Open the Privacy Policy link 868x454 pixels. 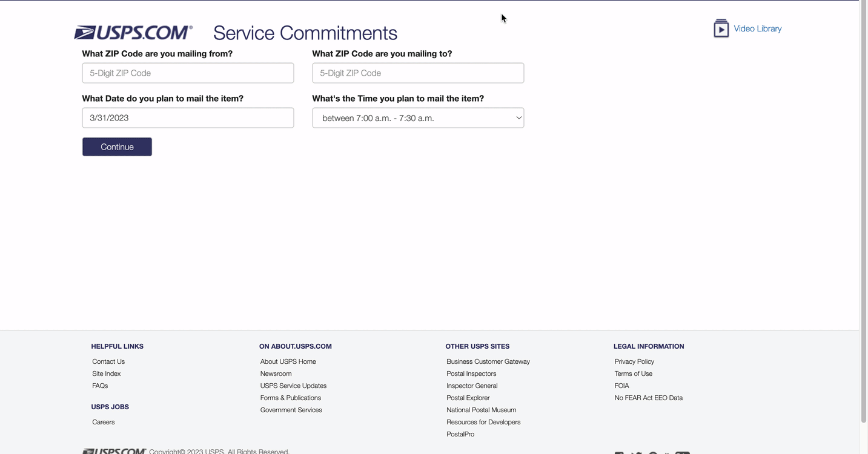[634, 361]
